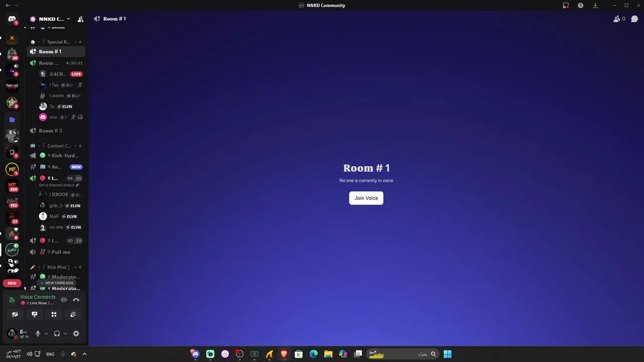Open the help question-mark icon
The image size is (644, 362).
click(581, 6)
